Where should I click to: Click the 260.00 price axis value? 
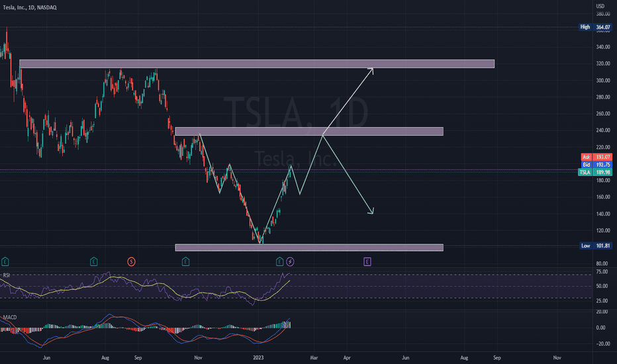tap(603, 114)
